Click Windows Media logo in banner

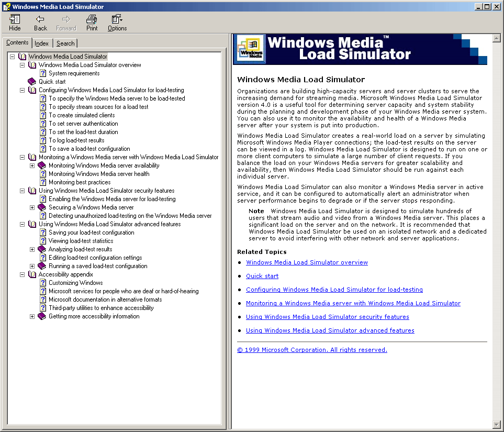coord(251,49)
